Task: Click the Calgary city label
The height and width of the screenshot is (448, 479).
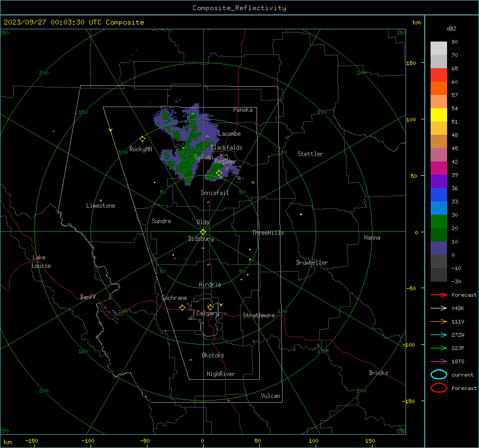Action: click(208, 313)
